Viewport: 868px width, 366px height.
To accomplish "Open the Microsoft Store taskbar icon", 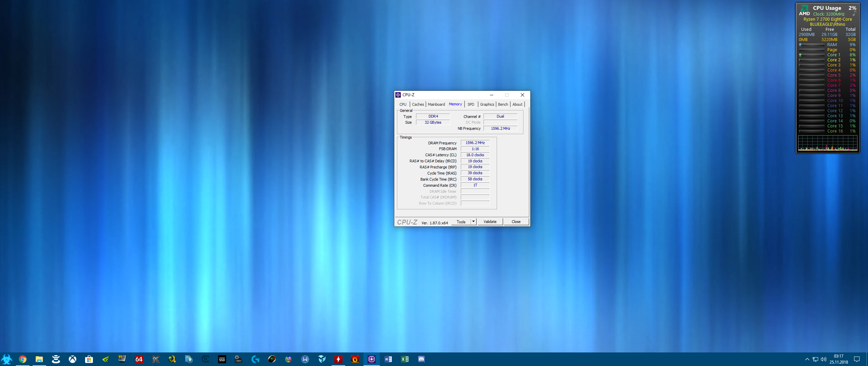I will click(89, 359).
